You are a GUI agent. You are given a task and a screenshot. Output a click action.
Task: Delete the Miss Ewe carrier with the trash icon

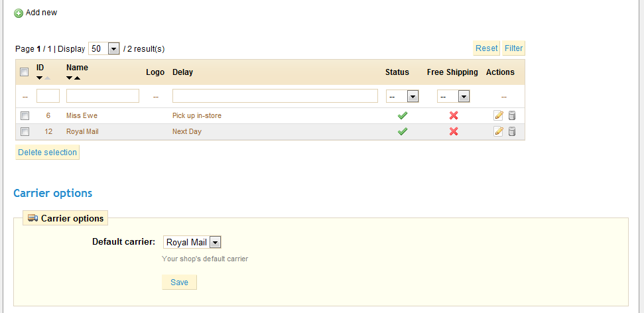pyautogui.click(x=511, y=115)
